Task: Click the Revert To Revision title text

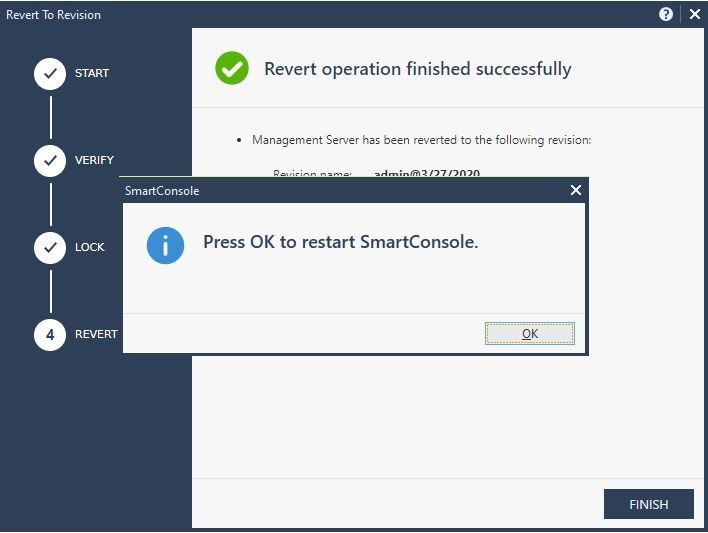Action: (53, 15)
